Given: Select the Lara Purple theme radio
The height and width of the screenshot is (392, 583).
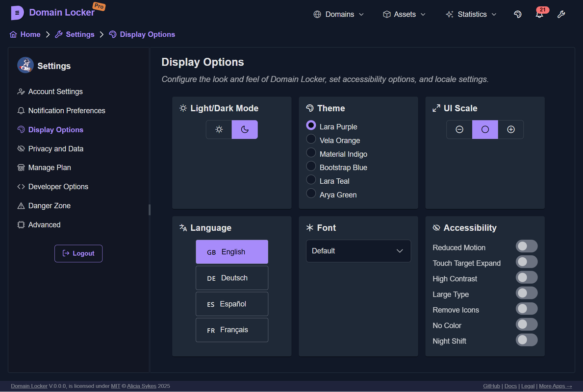Looking at the screenshot, I should pos(311,125).
